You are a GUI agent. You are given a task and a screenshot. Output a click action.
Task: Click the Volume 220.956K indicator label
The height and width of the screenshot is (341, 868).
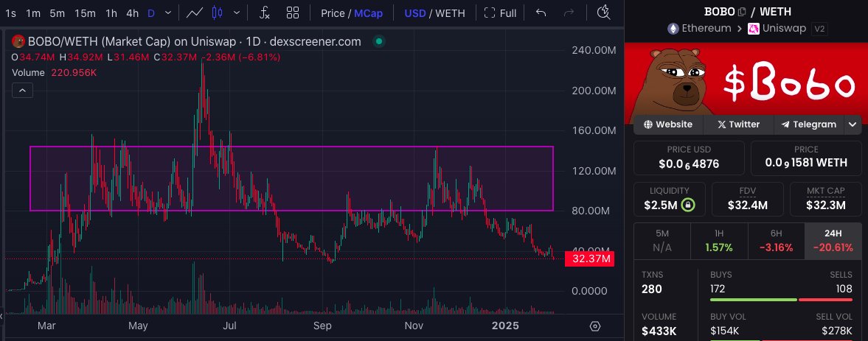pyautogui.click(x=55, y=73)
